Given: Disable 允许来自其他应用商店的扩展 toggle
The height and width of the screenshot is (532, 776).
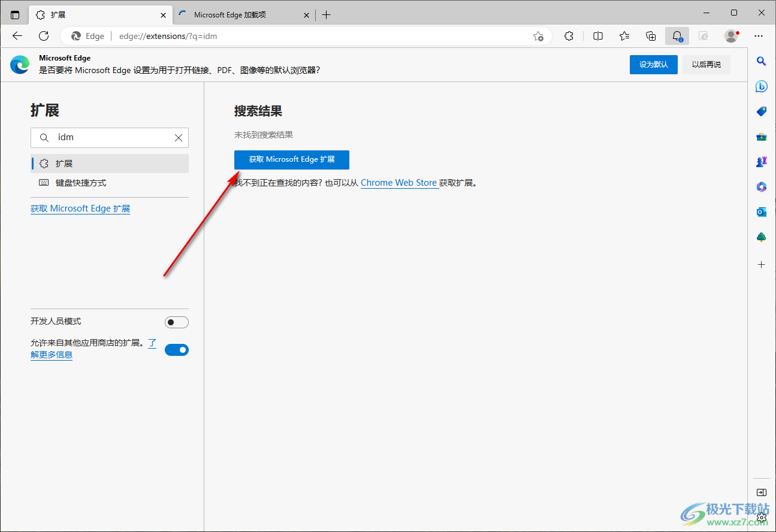Looking at the screenshot, I should (177, 350).
